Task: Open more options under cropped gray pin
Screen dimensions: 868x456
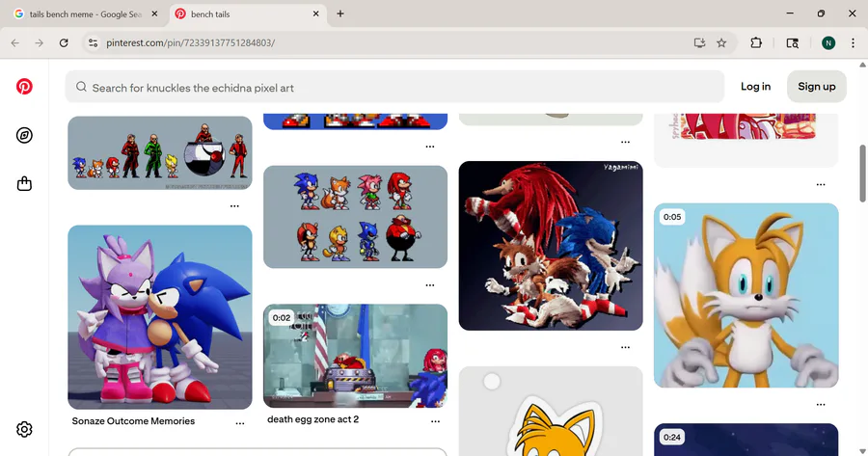Action: (626, 143)
